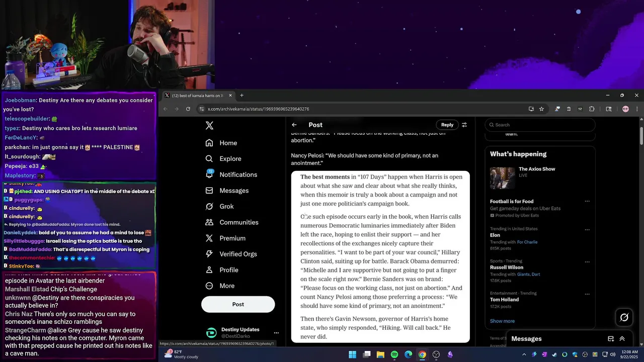Close the 'best of kamala harris' tab

click(x=230, y=96)
